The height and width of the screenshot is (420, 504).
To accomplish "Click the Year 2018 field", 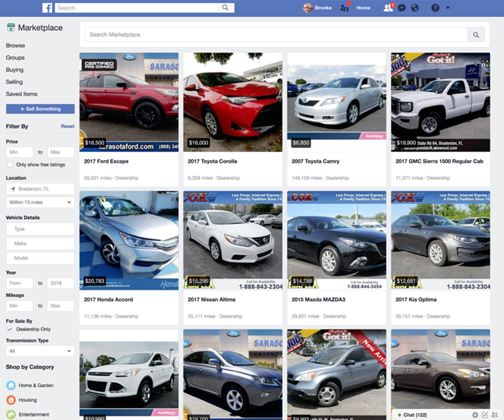I will [x=60, y=283].
